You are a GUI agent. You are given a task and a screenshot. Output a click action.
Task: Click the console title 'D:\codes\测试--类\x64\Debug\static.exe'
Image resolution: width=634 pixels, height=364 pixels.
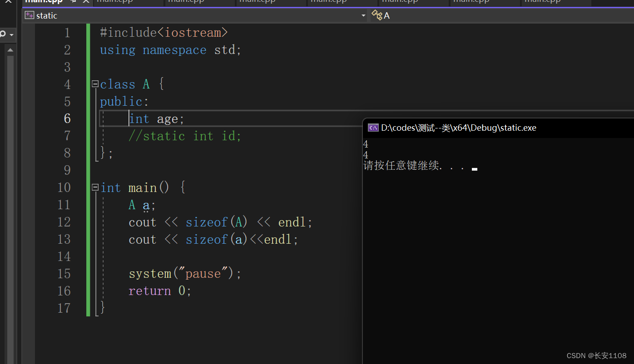[x=459, y=128]
